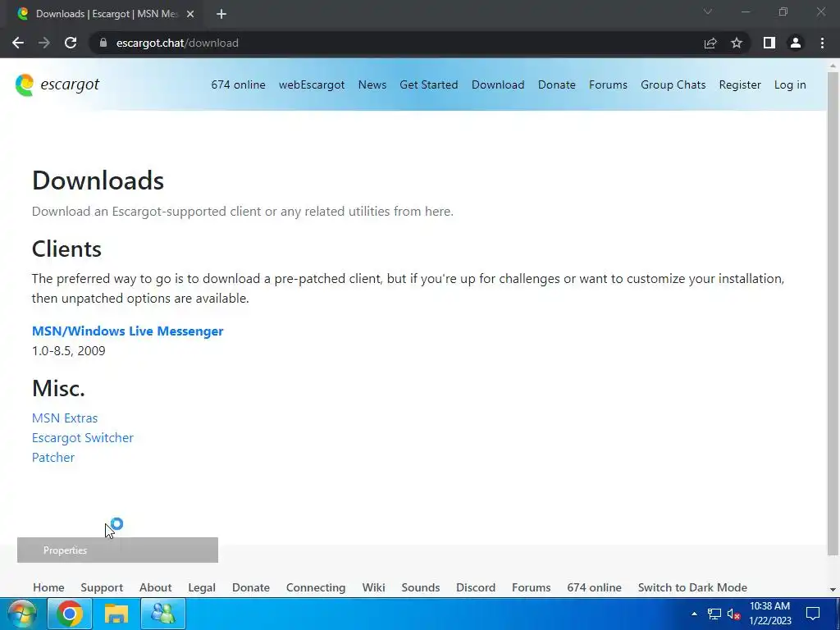This screenshot has height=630, width=840.
Task: Open webEscargot in the top navigation
Action: 312,84
